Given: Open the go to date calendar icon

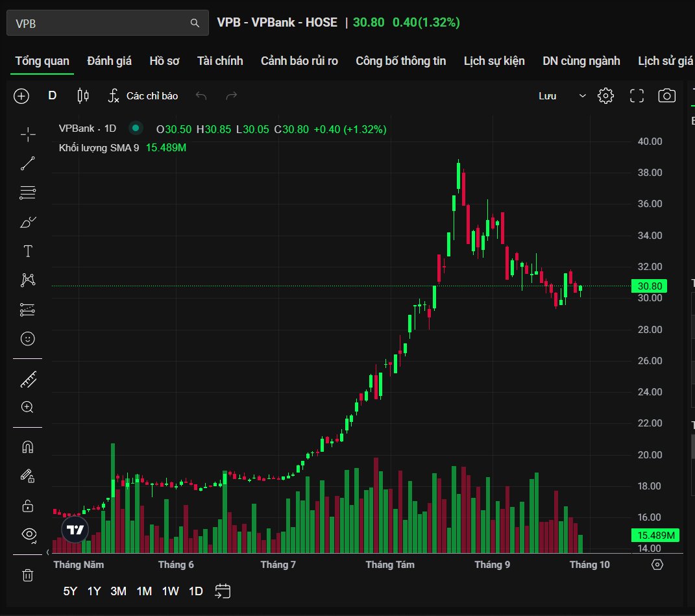Looking at the screenshot, I should 223,591.
